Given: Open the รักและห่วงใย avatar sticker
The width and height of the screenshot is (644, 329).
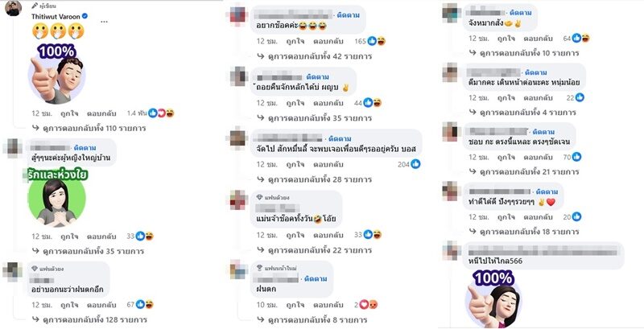Looking at the screenshot, I should click(x=56, y=198).
